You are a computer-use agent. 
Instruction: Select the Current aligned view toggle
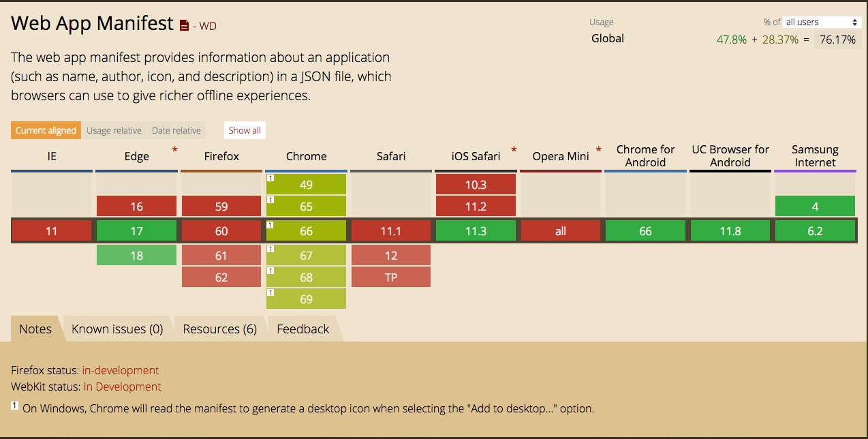[x=46, y=130]
